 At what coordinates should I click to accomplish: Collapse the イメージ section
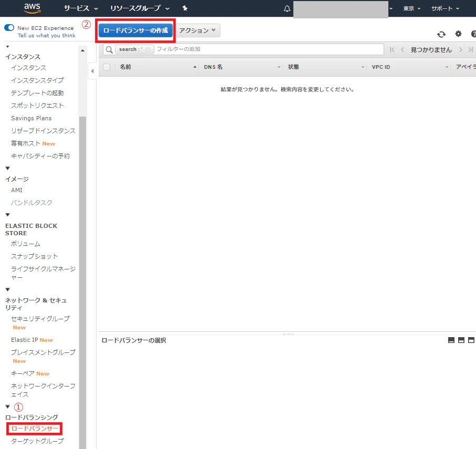click(7, 168)
